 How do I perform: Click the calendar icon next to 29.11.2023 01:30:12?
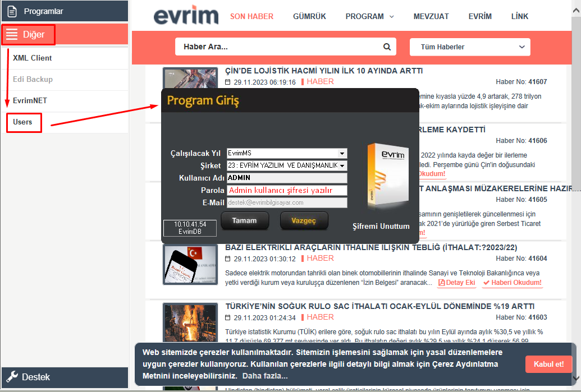228,259
